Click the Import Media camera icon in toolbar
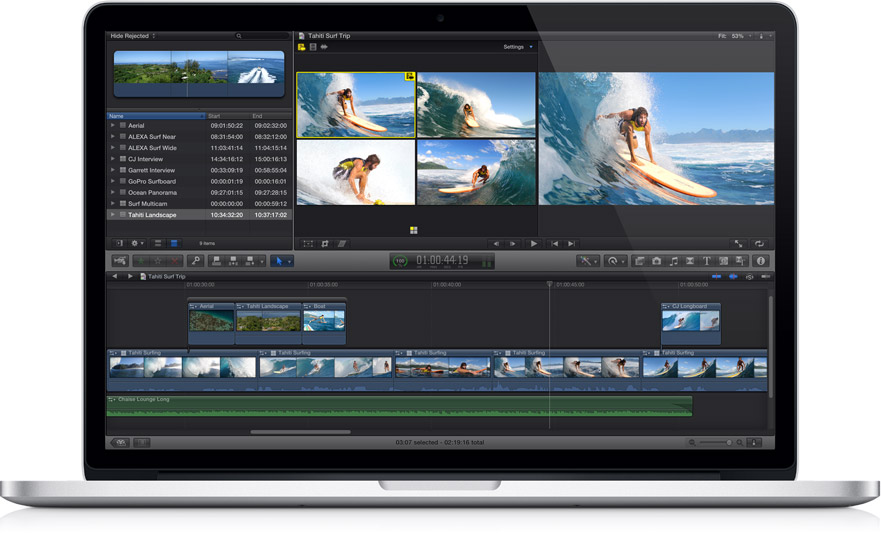Image resolution: width=881 pixels, height=539 pixels. (x=120, y=261)
